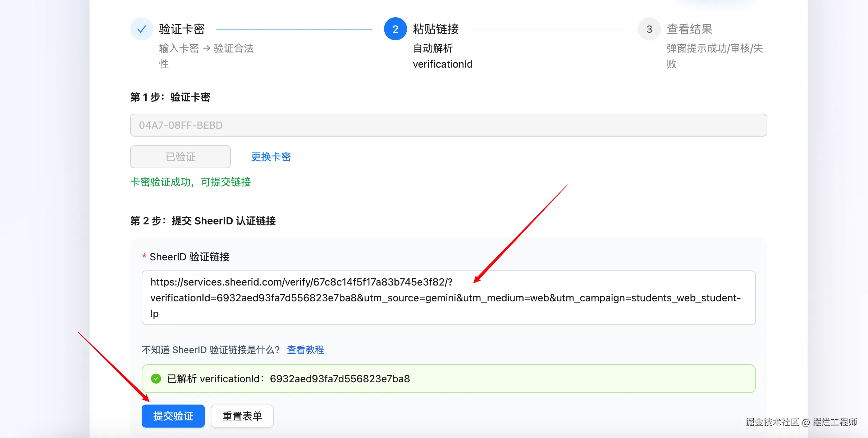The height and width of the screenshot is (438, 868).
Task: Click the parsed verificationId result banner
Action: coord(448,379)
